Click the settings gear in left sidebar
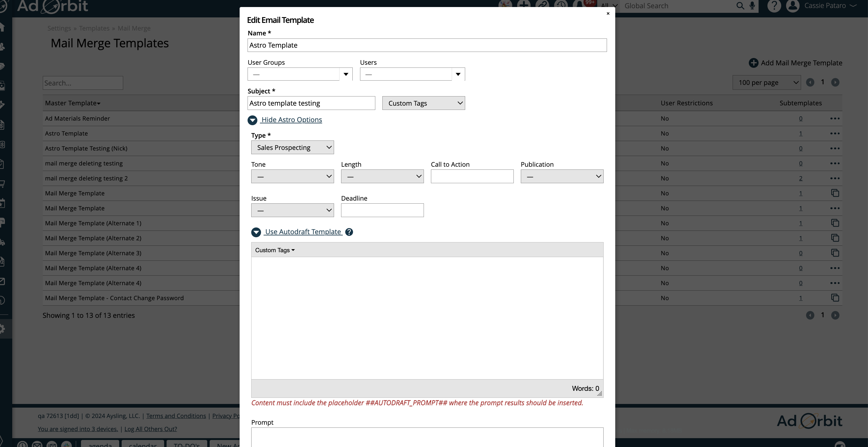 pos(3,329)
